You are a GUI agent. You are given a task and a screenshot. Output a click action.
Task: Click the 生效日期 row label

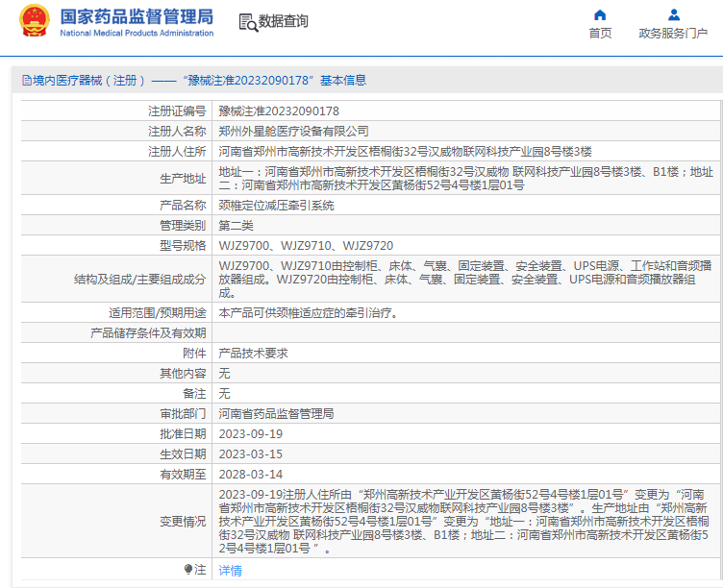[183, 454]
